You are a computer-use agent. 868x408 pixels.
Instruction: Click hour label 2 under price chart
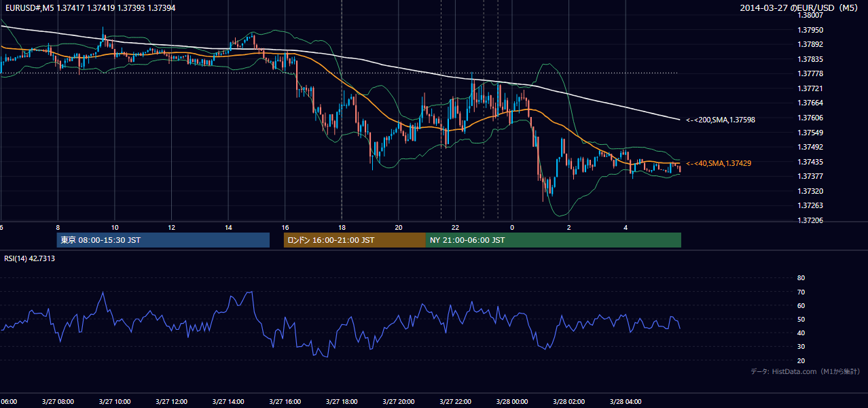[569, 227]
